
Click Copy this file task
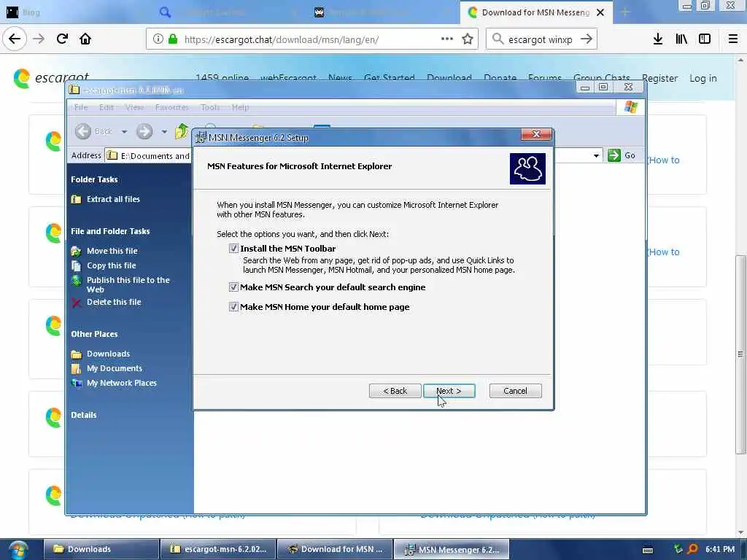(x=111, y=265)
